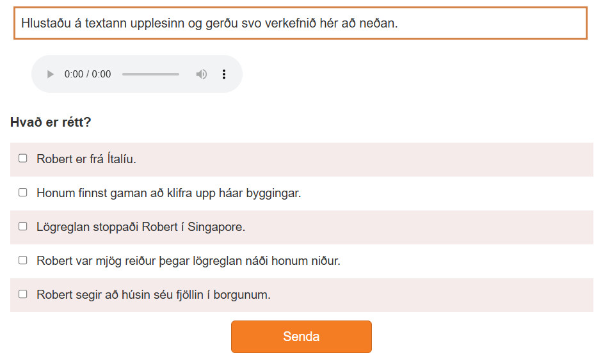
Task: Enable the "Lögreglan stoppaði Robert í Singapore" checkbox
Action: tap(23, 226)
